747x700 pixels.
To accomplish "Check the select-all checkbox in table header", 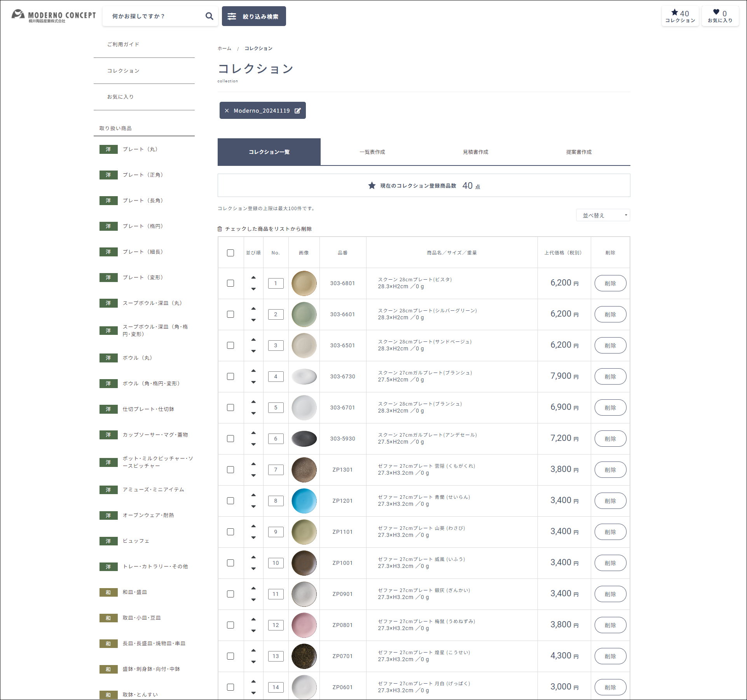I will (230, 253).
